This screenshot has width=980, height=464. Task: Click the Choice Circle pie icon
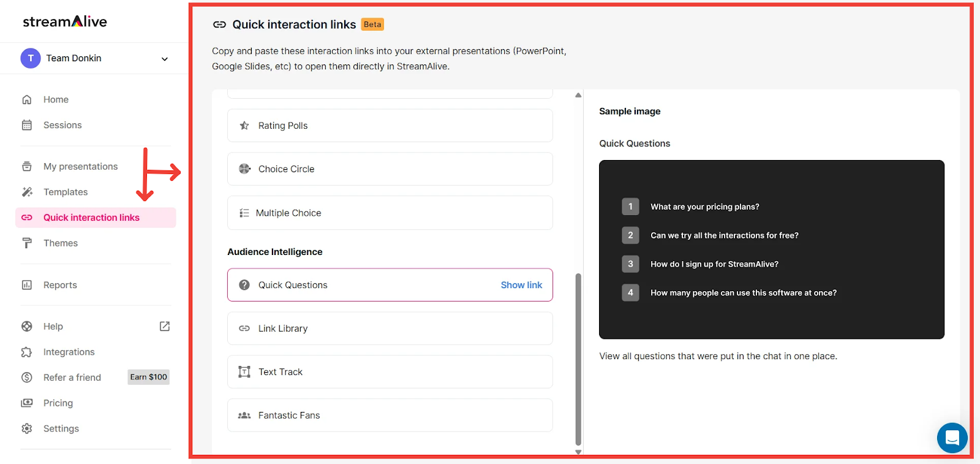click(x=244, y=169)
